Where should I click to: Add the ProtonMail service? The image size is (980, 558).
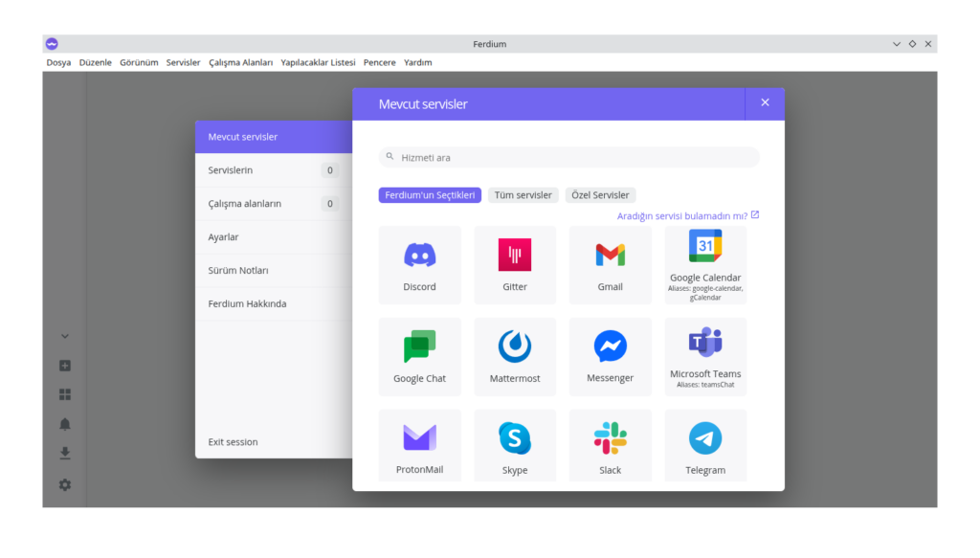419,445
